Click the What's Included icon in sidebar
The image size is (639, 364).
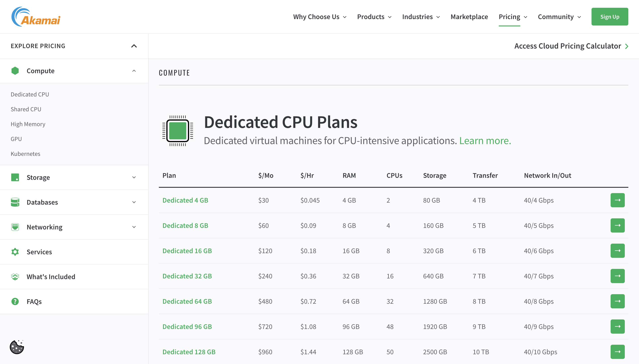(15, 277)
